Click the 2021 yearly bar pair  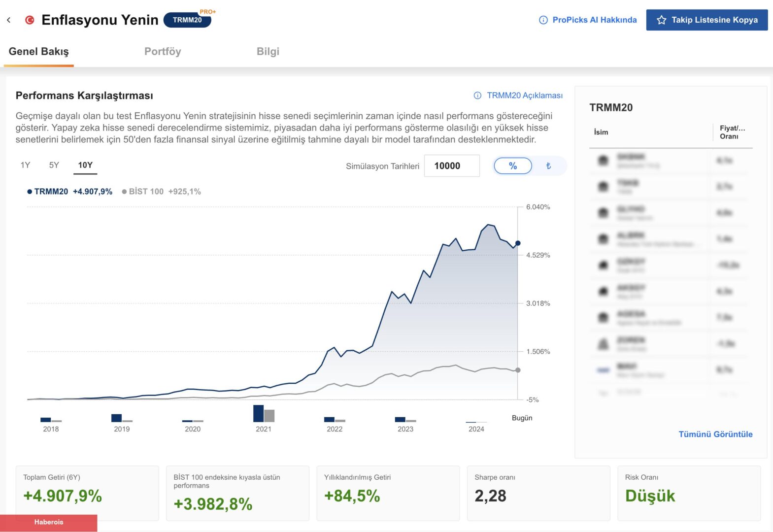click(264, 414)
